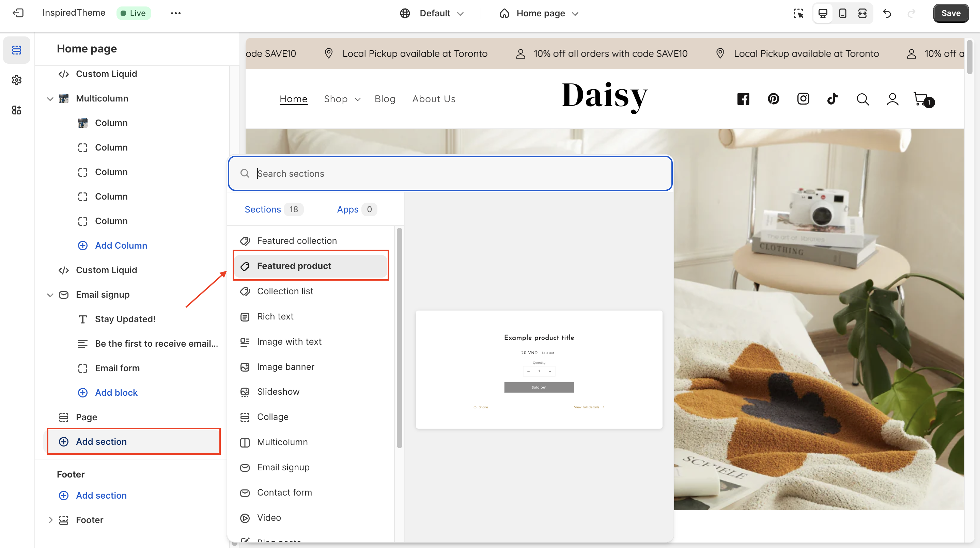Select desktop preview mode

823,13
